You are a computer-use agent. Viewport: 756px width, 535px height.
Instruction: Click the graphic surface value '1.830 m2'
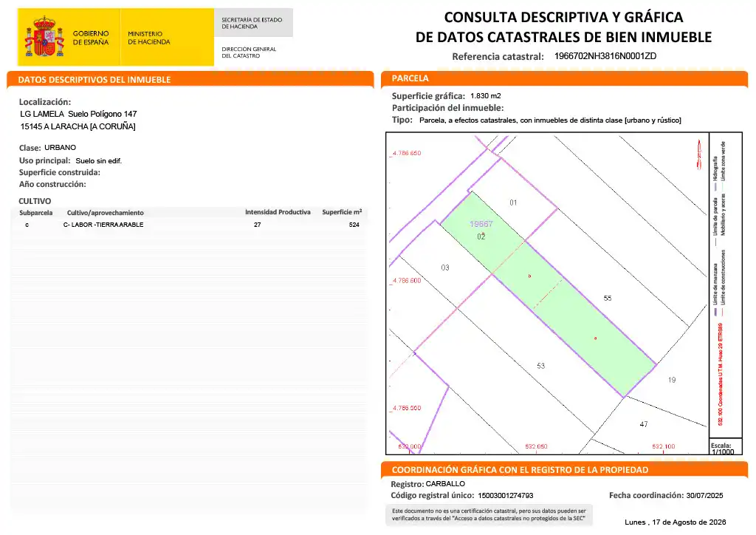[486, 95]
